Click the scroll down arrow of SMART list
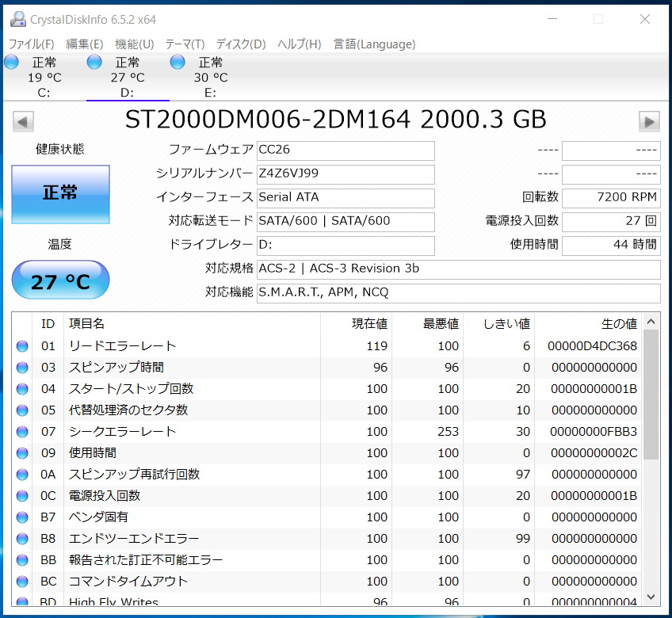Viewport: 672px width, 618px height. pyautogui.click(x=651, y=597)
